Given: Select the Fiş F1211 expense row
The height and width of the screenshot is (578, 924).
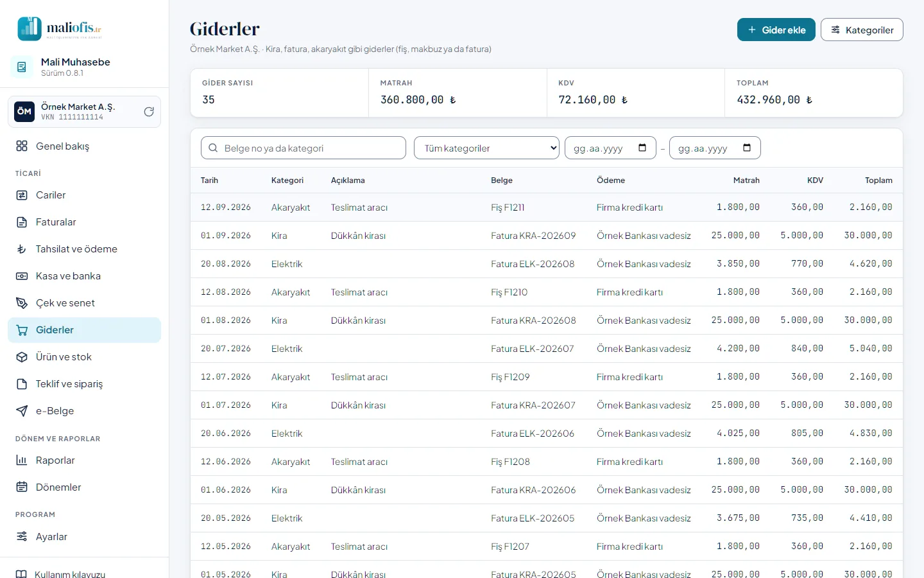Looking at the screenshot, I should [547, 207].
